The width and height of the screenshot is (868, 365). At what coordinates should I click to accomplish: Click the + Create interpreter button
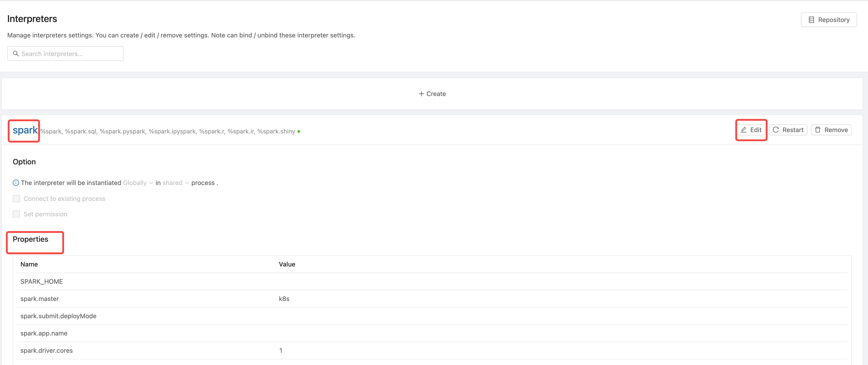point(432,94)
